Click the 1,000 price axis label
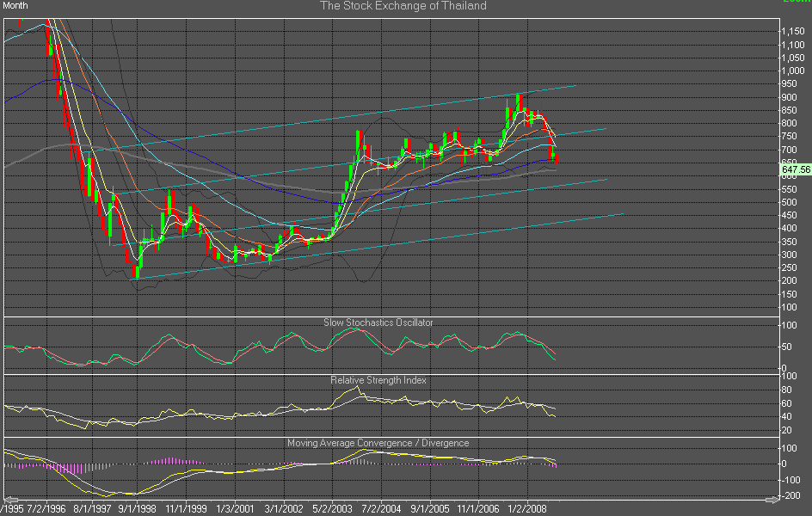This screenshot has height=516, width=812. point(793,71)
